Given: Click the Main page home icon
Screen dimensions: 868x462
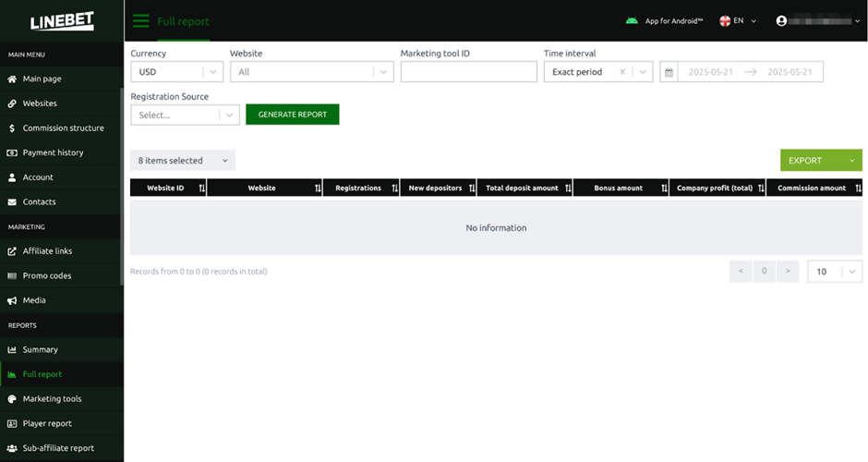Looking at the screenshot, I should tap(12, 79).
